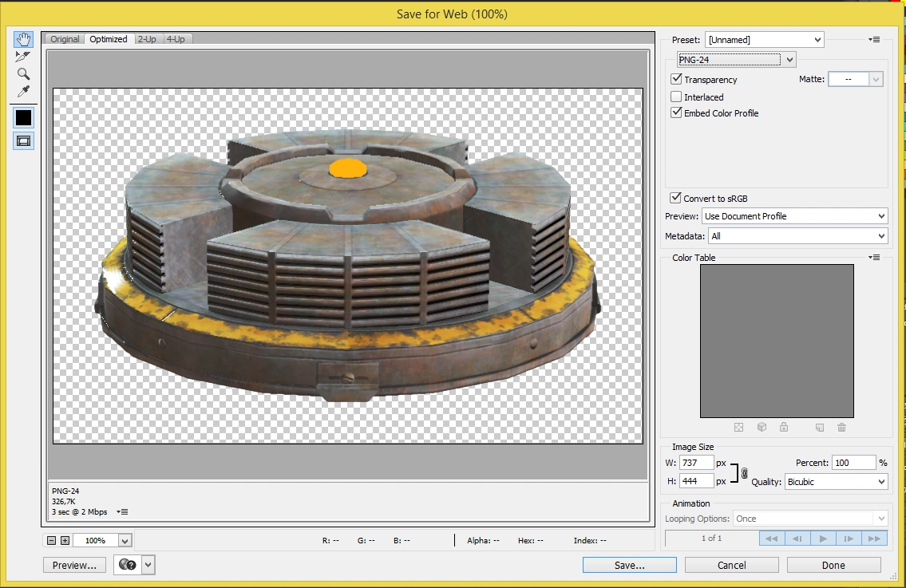Click the Save... button

click(629, 565)
